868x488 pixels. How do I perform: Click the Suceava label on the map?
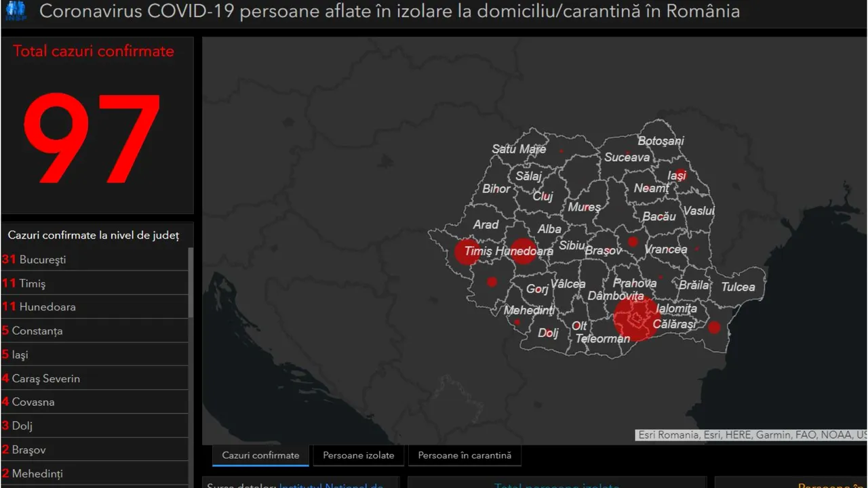(x=627, y=157)
